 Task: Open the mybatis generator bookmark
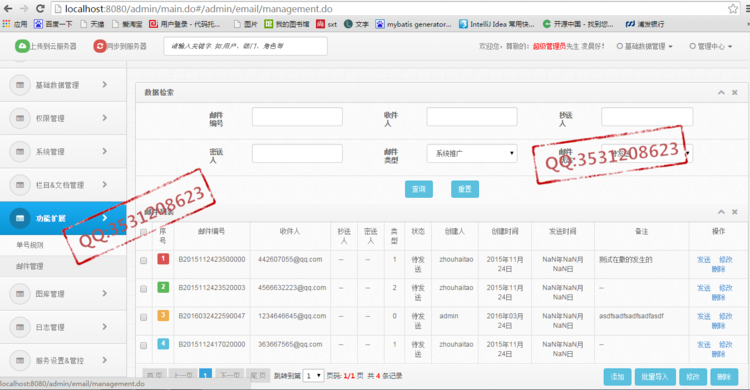pyautogui.click(x=413, y=24)
